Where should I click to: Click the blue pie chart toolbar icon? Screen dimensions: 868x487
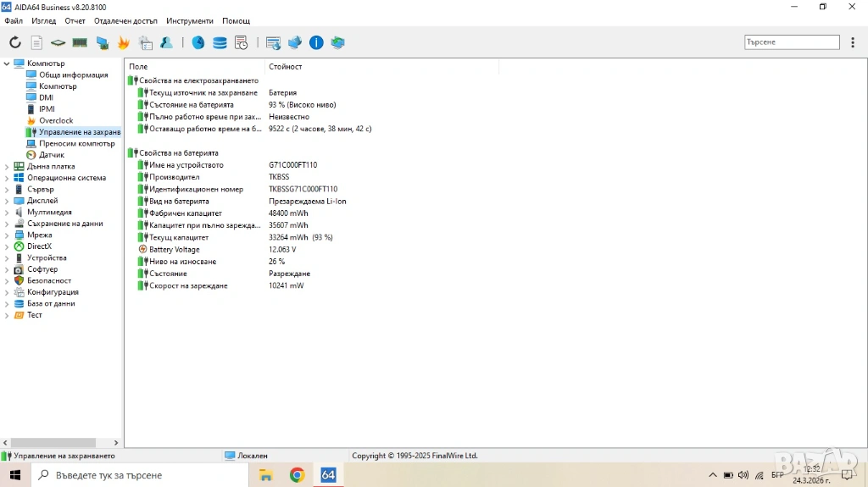[x=198, y=42]
